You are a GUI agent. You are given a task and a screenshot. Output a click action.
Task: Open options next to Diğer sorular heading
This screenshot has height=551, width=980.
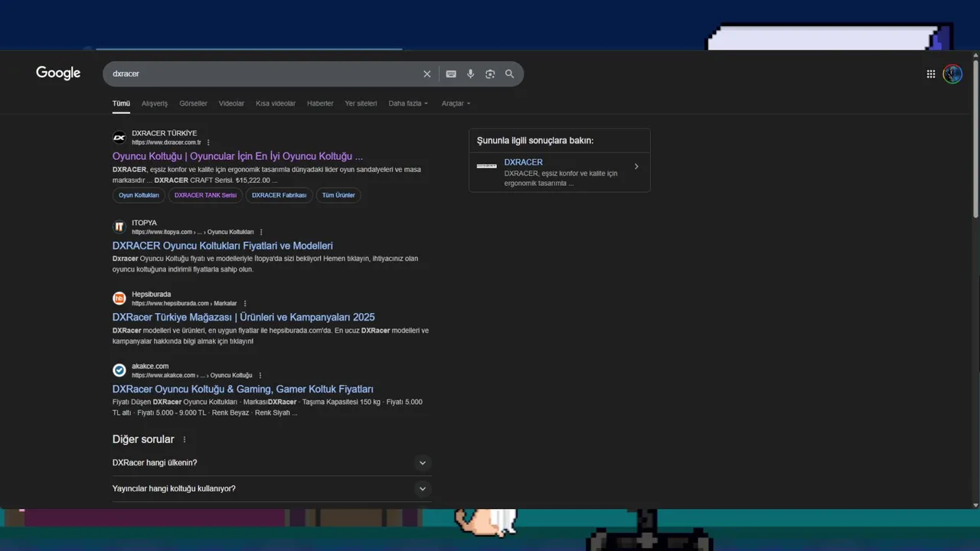pos(185,439)
